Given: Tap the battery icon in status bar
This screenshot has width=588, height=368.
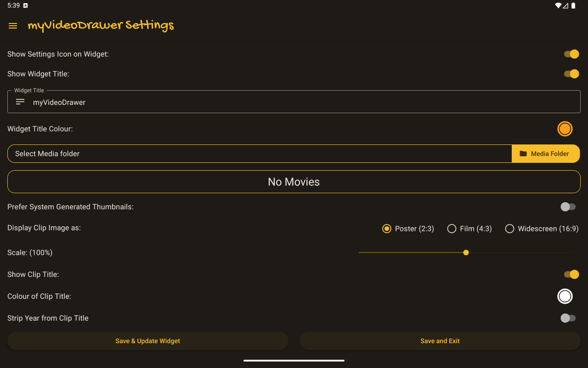Looking at the screenshot, I should pos(573,6).
